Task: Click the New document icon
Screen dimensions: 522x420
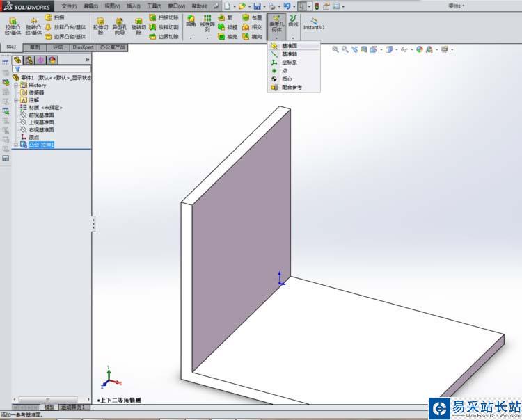Action: tap(227, 6)
